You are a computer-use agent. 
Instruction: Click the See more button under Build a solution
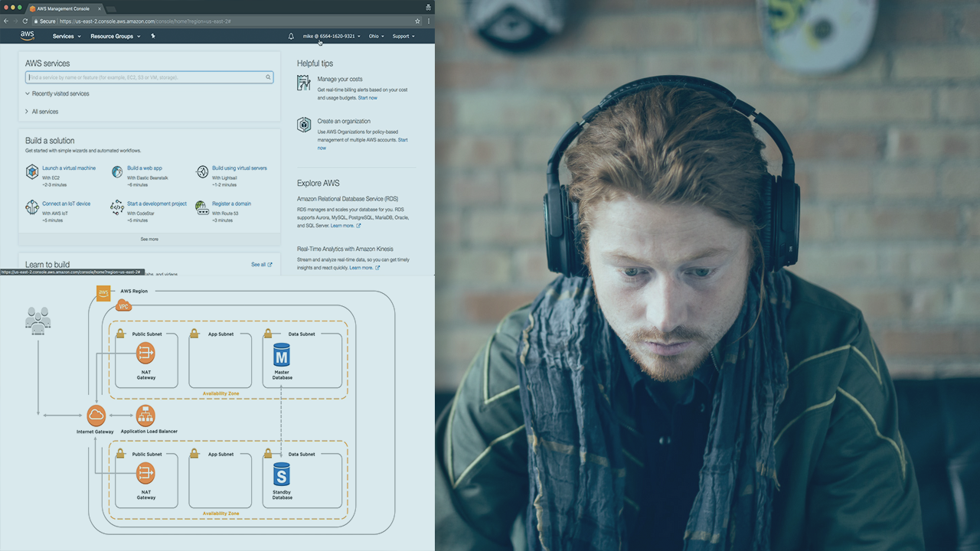[x=149, y=239]
